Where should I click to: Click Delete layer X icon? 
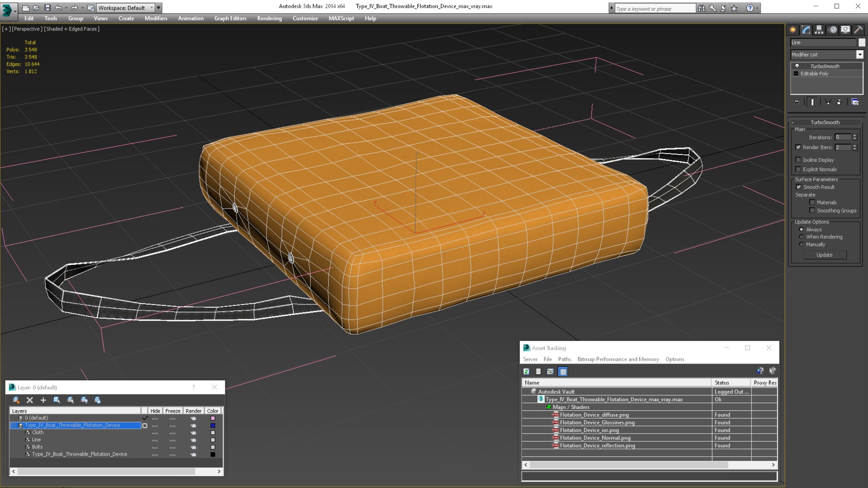click(x=30, y=400)
